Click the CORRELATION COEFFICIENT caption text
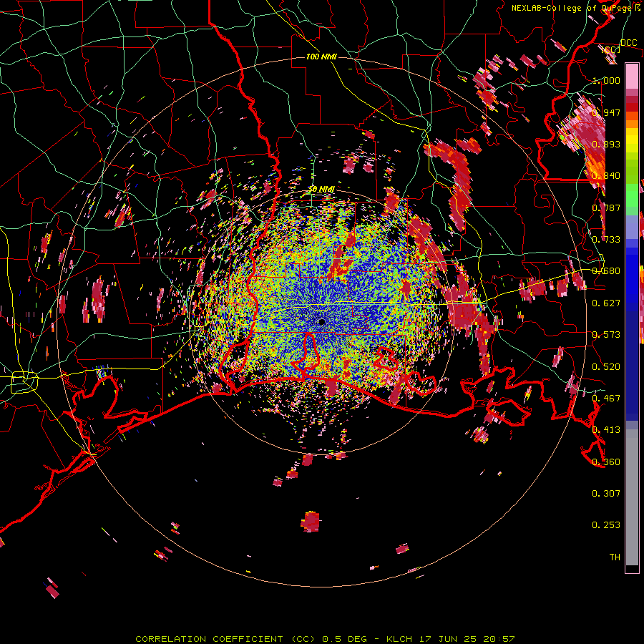 (x=209, y=639)
